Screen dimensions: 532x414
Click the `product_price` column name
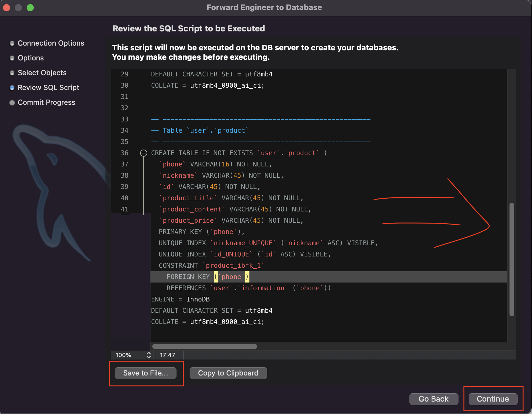pos(188,221)
